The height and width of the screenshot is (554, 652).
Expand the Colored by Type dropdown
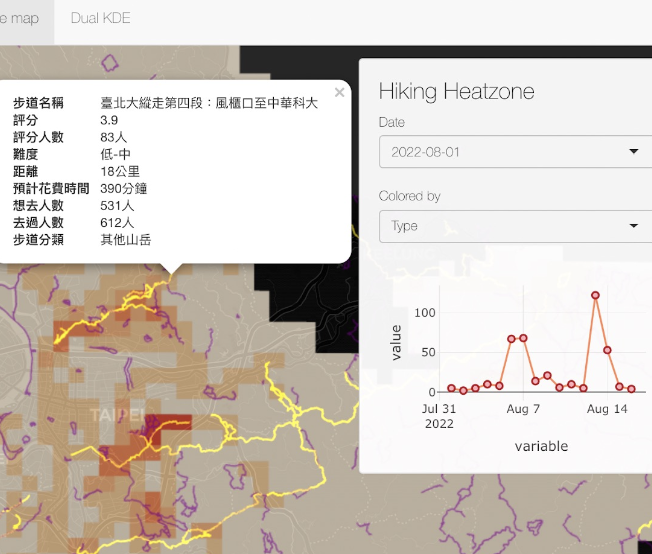515,226
